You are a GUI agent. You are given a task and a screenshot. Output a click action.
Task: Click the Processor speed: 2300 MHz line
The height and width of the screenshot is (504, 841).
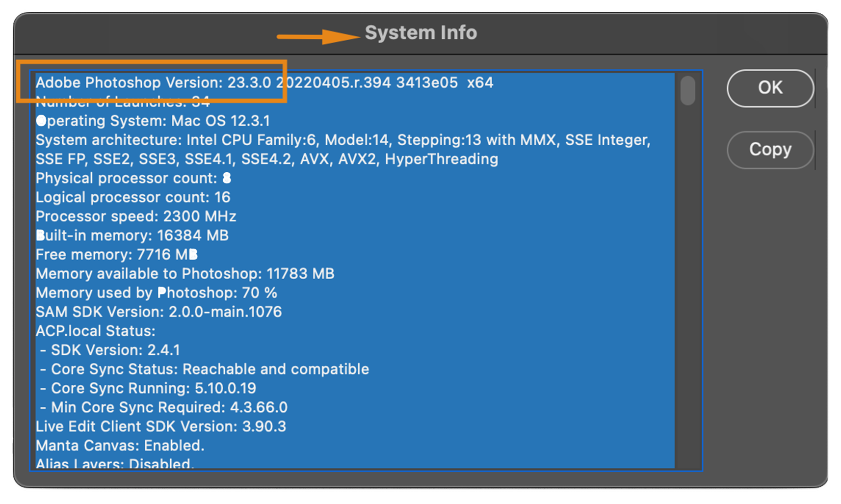point(135,216)
